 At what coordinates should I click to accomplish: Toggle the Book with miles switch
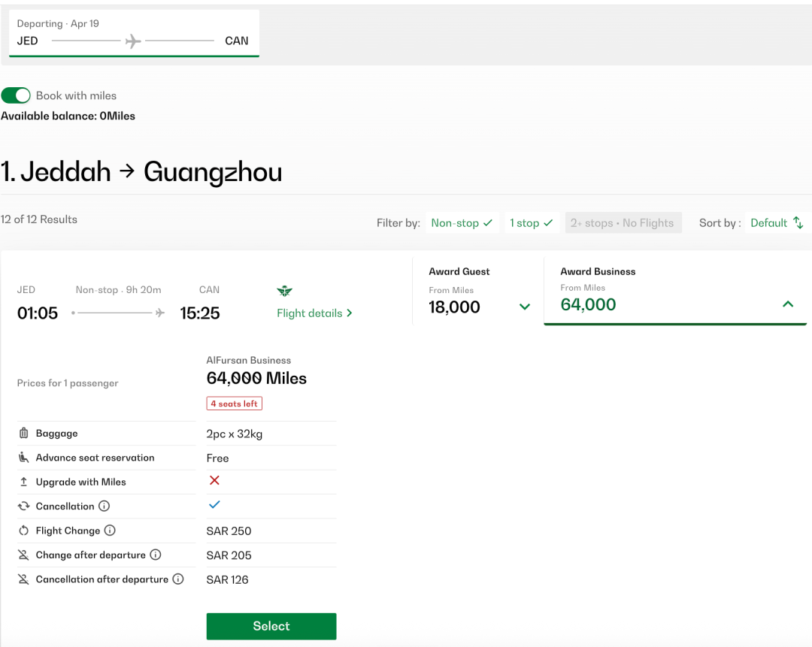pos(16,95)
